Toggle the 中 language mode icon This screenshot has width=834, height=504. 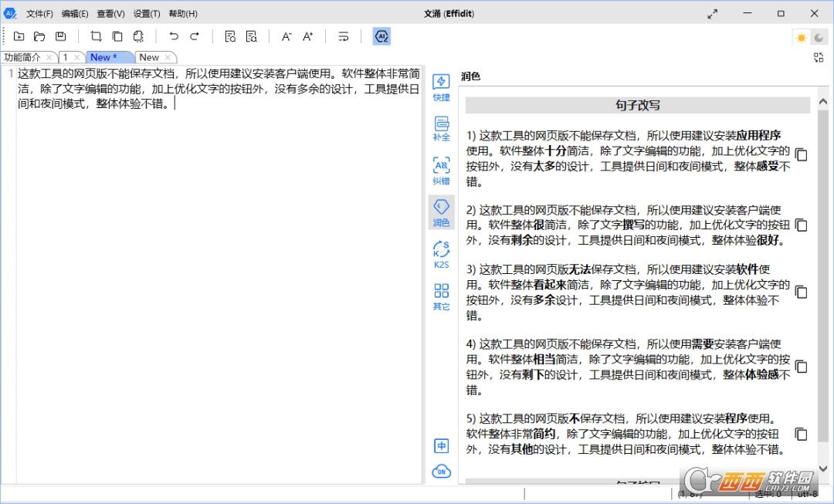[442, 445]
